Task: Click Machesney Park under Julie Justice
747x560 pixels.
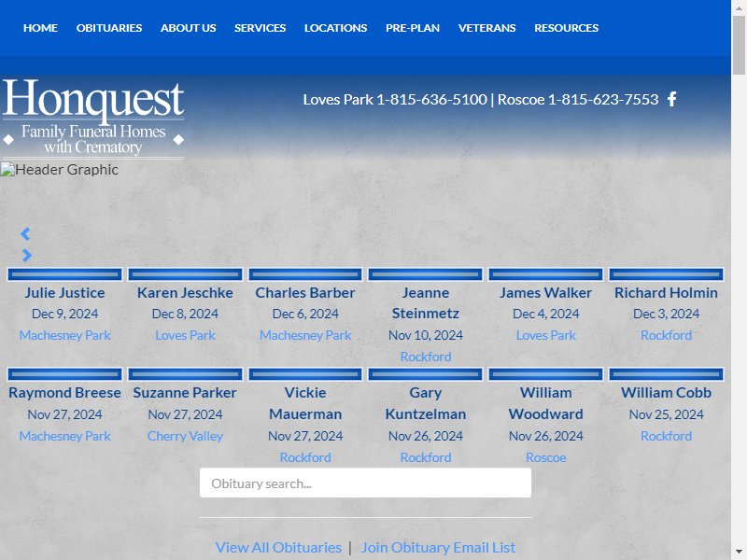Action: pos(64,335)
